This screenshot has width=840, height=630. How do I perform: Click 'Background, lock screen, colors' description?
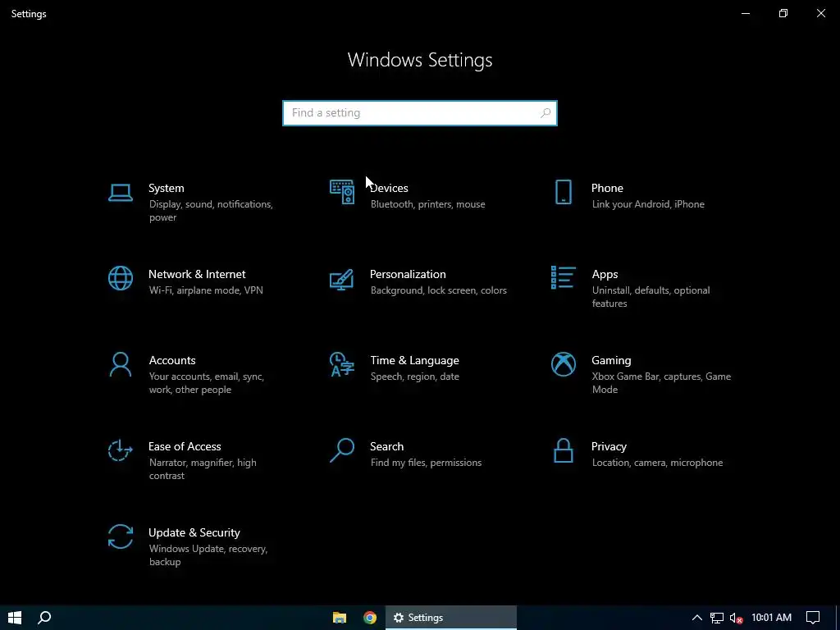[438, 291]
